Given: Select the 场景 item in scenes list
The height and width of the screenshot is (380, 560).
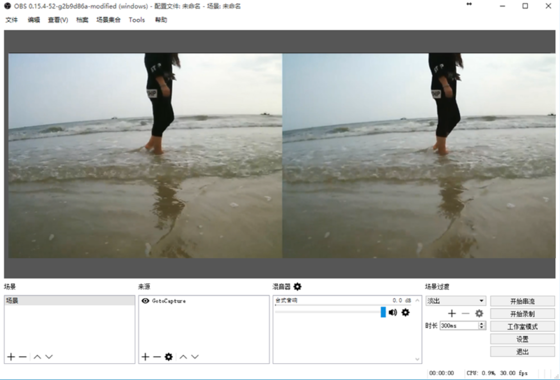Looking at the screenshot, I should point(70,301).
